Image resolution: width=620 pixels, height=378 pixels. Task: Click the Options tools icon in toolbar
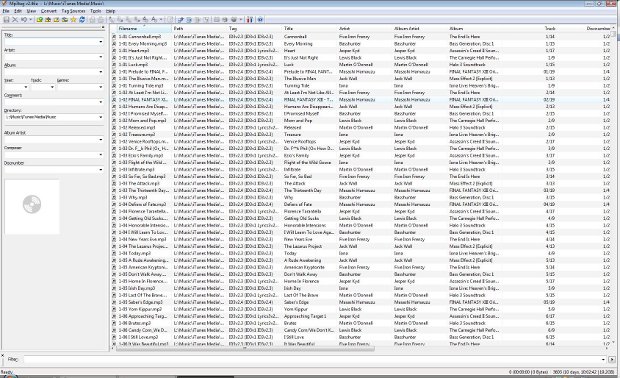249,19
